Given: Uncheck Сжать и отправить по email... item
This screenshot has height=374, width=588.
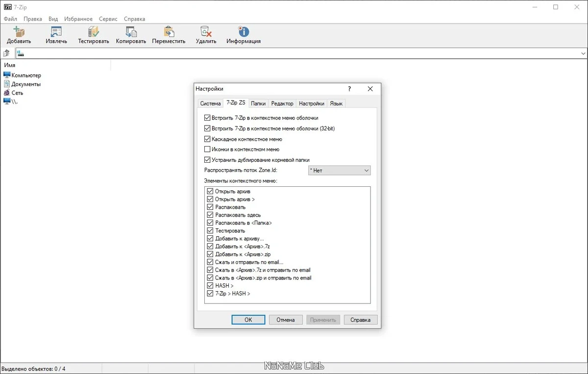Looking at the screenshot, I should 210,262.
